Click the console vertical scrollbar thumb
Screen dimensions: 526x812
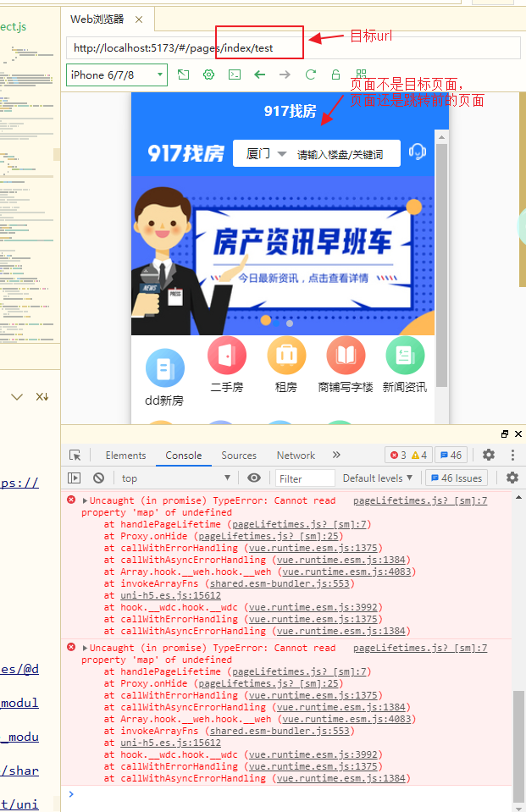(x=518, y=746)
